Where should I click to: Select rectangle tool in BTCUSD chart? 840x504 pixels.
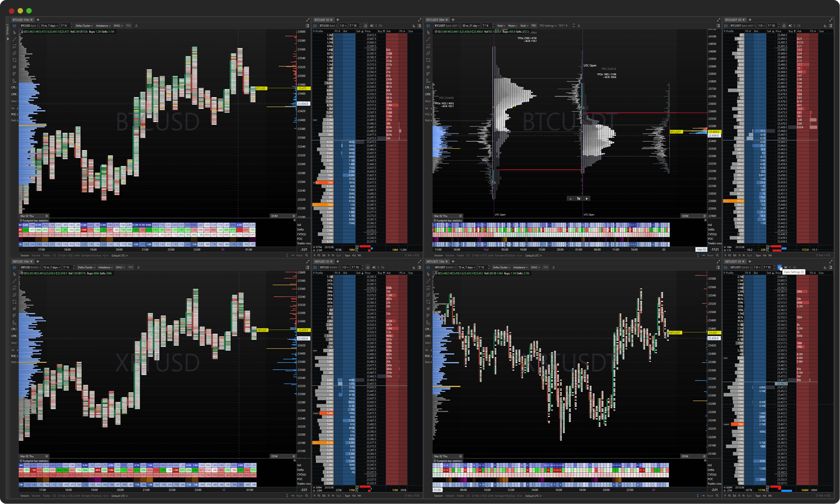click(x=14, y=60)
